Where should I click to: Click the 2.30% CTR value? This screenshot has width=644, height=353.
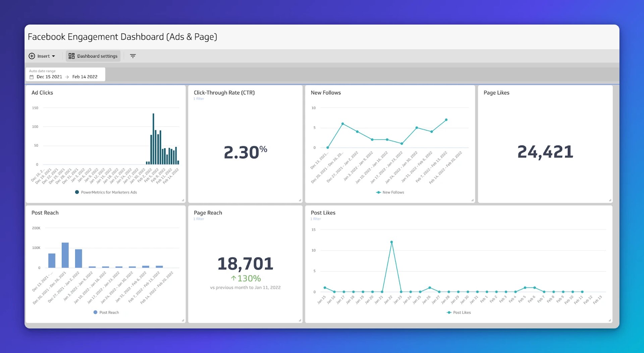pyautogui.click(x=245, y=152)
